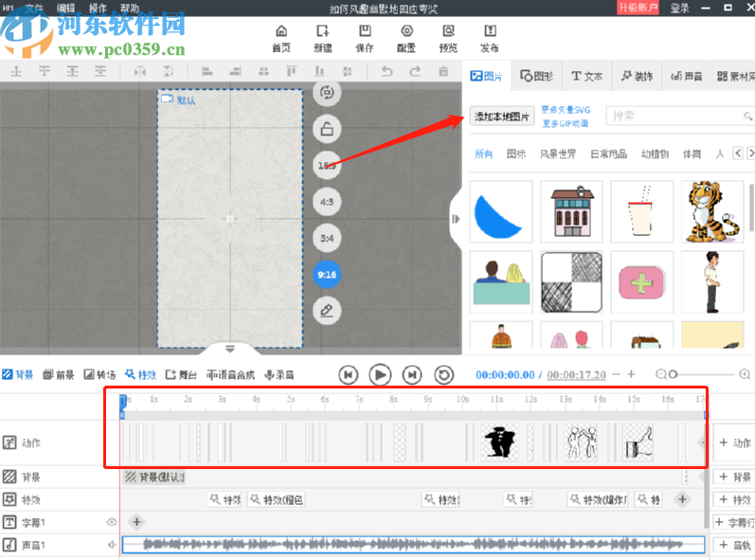Select the 风景世界 category filter
The width and height of the screenshot is (755, 560).
pyautogui.click(x=558, y=154)
